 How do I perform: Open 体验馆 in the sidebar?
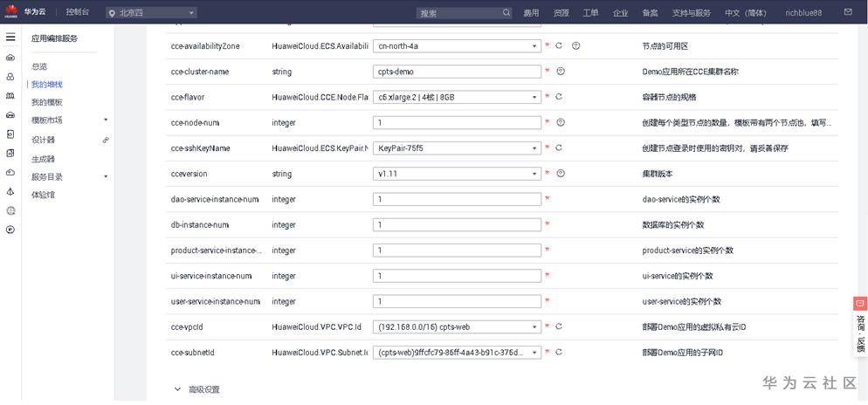tap(43, 195)
